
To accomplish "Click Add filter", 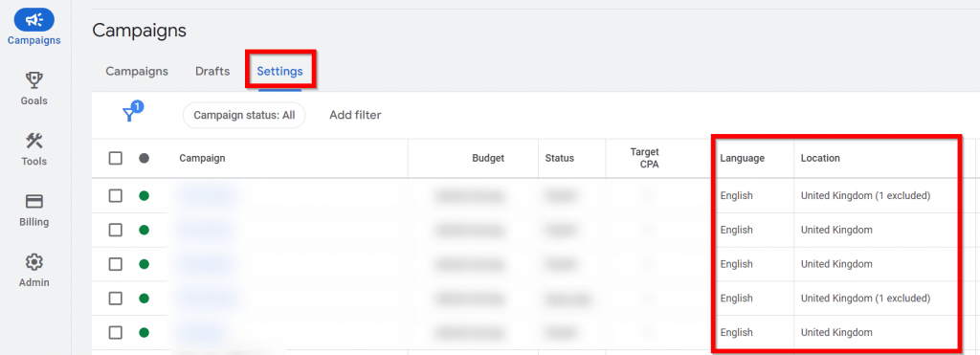I will coord(355,115).
